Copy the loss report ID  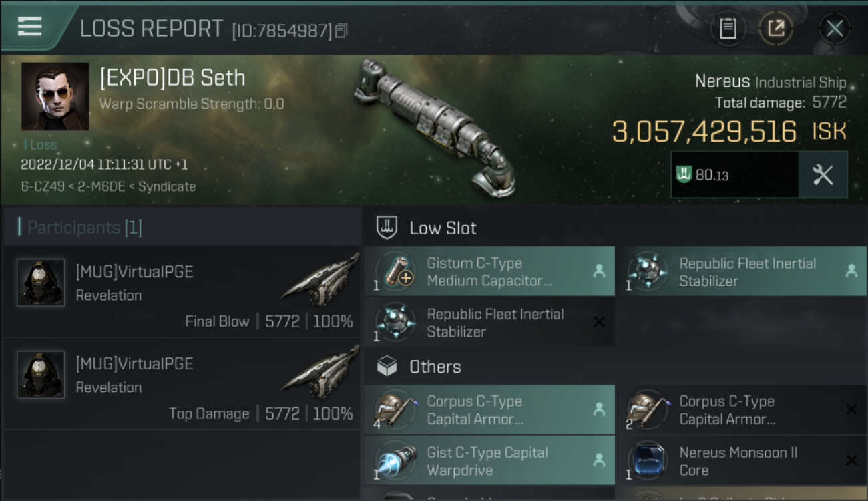tap(341, 30)
